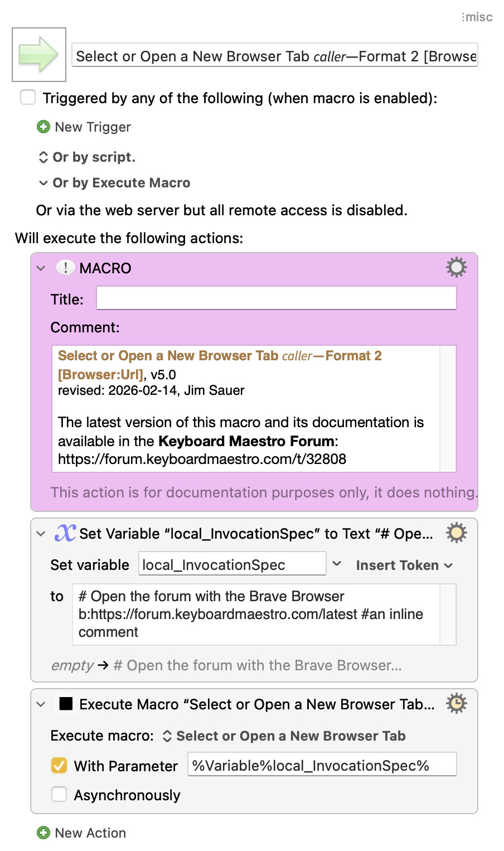Click the New Action button

coord(90,833)
